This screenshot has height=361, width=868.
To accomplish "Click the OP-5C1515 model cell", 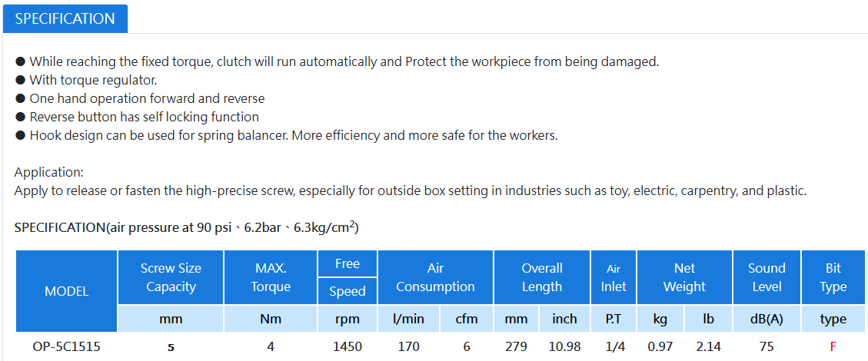I will [66, 347].
